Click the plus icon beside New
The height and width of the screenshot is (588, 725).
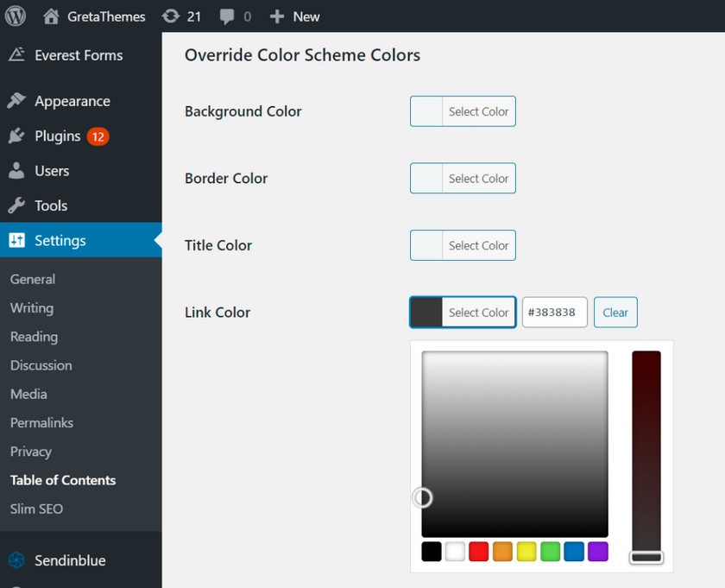point(276,16)
